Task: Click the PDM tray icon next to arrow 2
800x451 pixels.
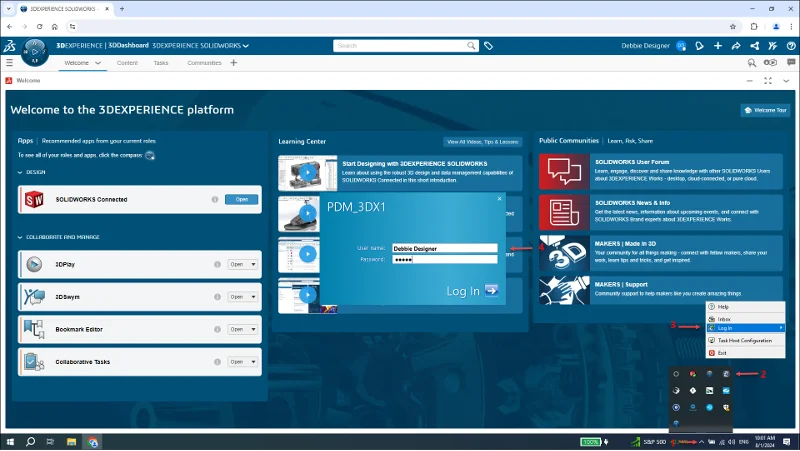Action: click(x=726, y=374)
